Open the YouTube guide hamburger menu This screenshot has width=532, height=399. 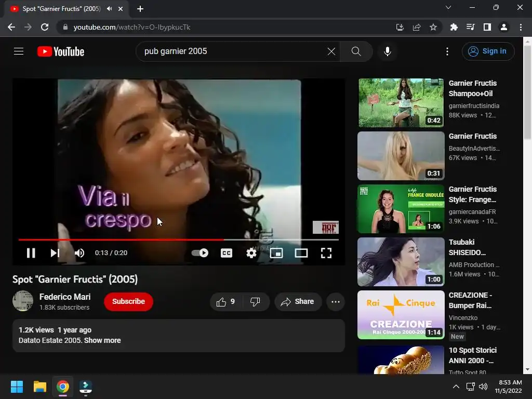coord(19,51)
